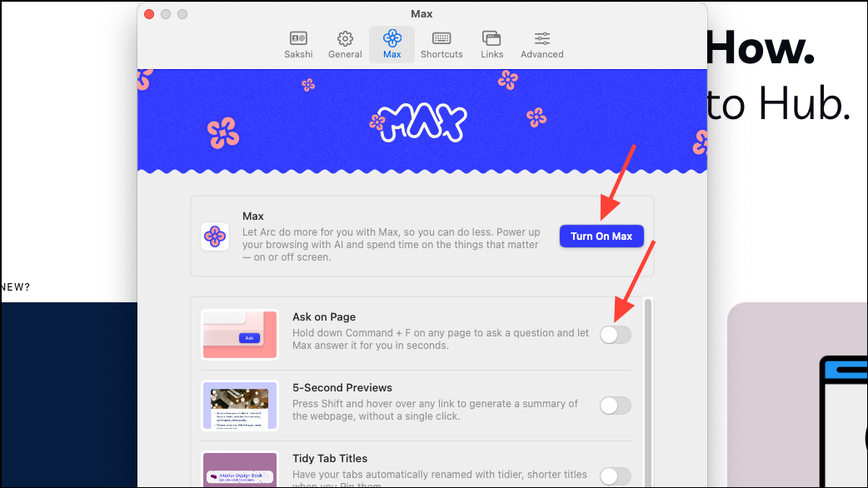
Task: Click the Links tab label
Action: tap(491, 54)
